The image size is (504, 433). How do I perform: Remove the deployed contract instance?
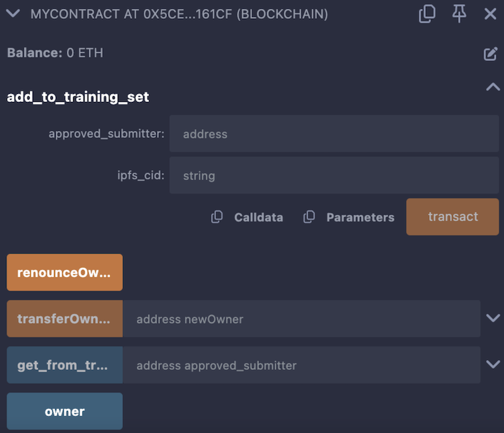[490, 14]
